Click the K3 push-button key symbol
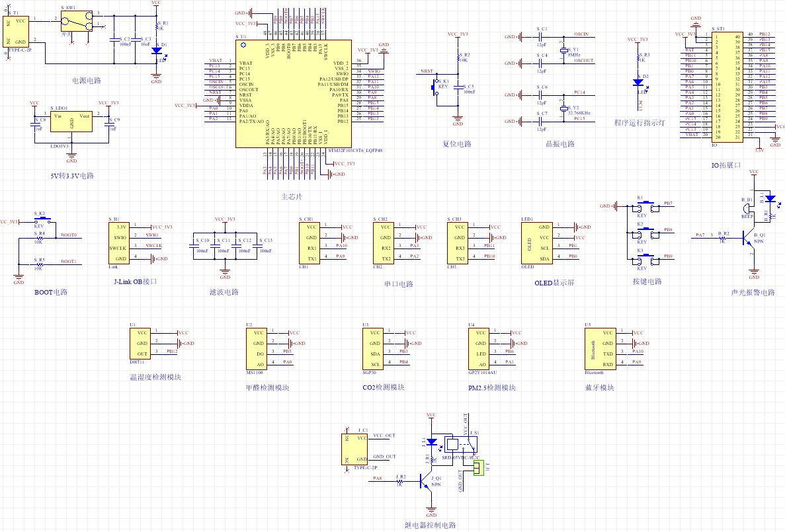This screenshot has height=532, width=785. pos(645,258)
